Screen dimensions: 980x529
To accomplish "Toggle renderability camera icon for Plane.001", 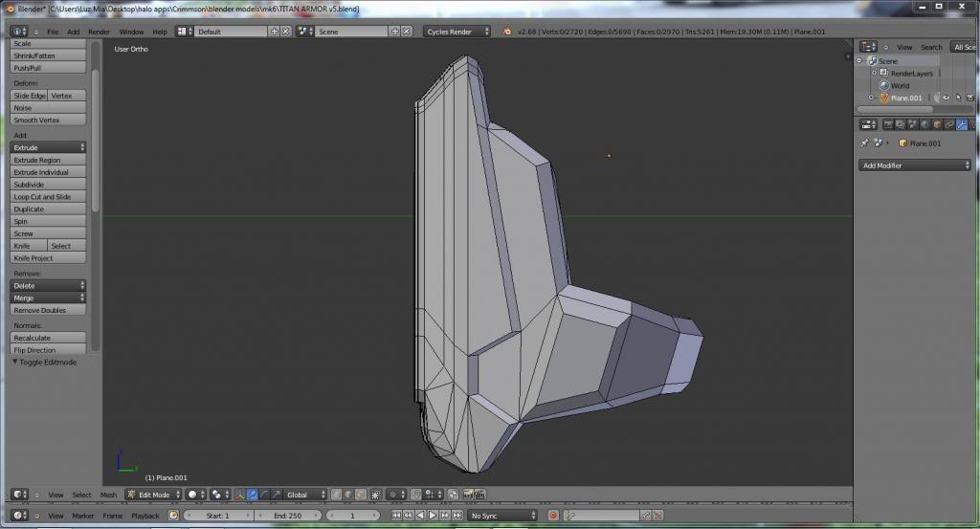I will tap(970, 98).
